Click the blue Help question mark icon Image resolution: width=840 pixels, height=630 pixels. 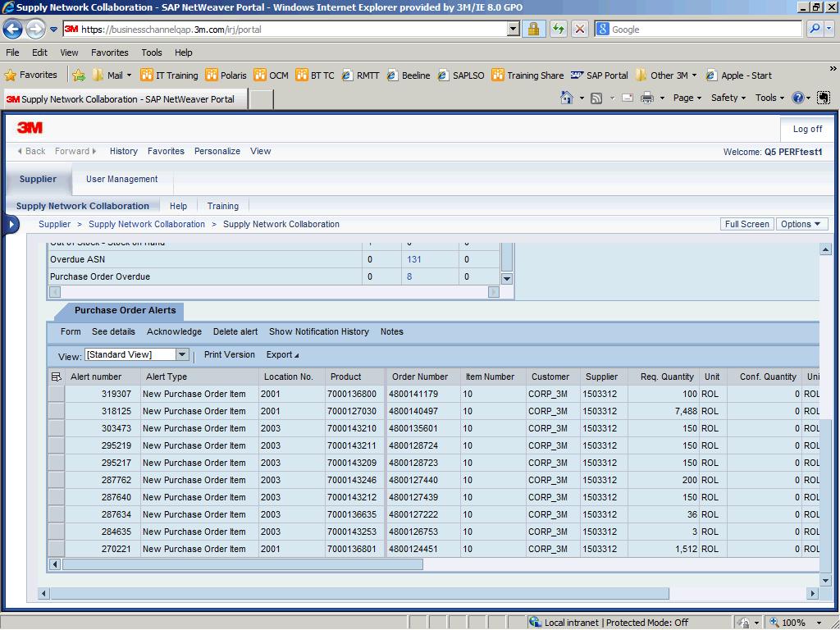click(x=798, y=98)
